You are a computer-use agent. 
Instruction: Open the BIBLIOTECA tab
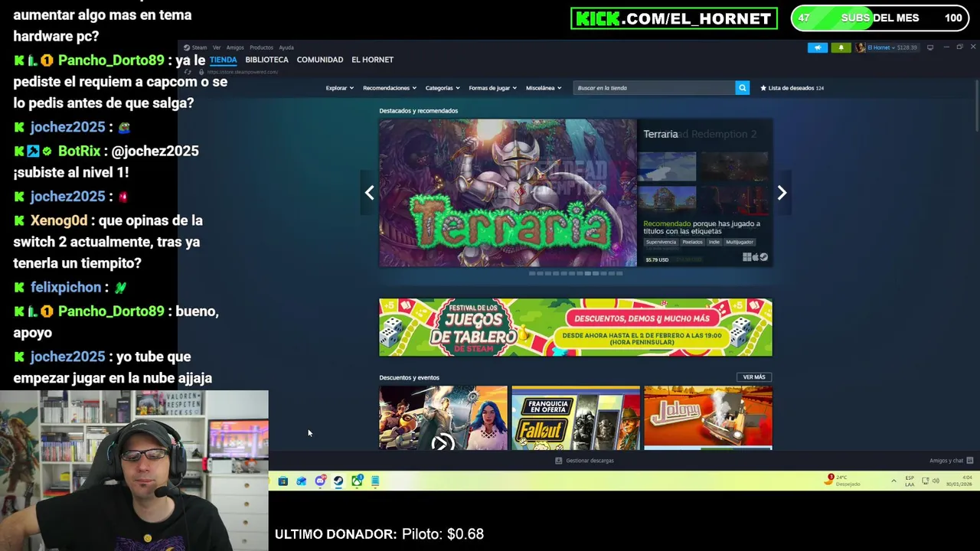tap(266, 60)
